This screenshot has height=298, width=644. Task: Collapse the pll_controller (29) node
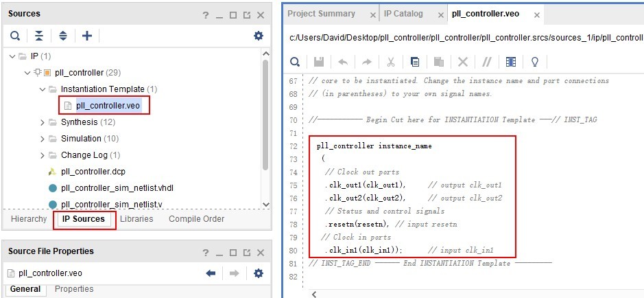[27, 73]
